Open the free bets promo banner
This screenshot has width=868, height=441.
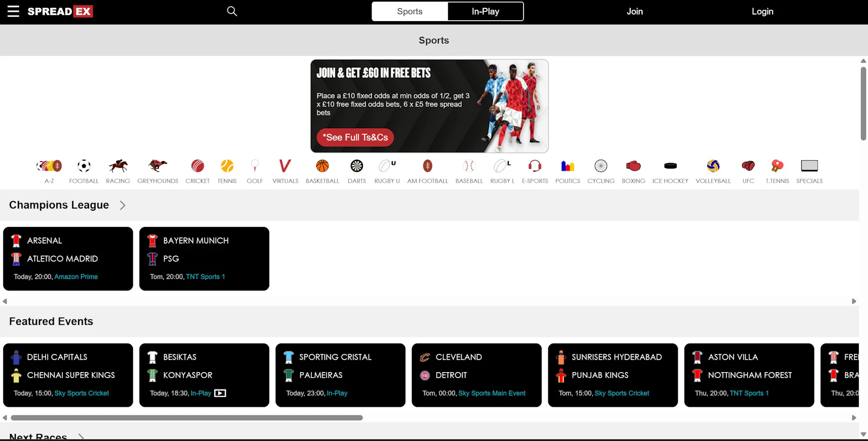pos(430,106)
